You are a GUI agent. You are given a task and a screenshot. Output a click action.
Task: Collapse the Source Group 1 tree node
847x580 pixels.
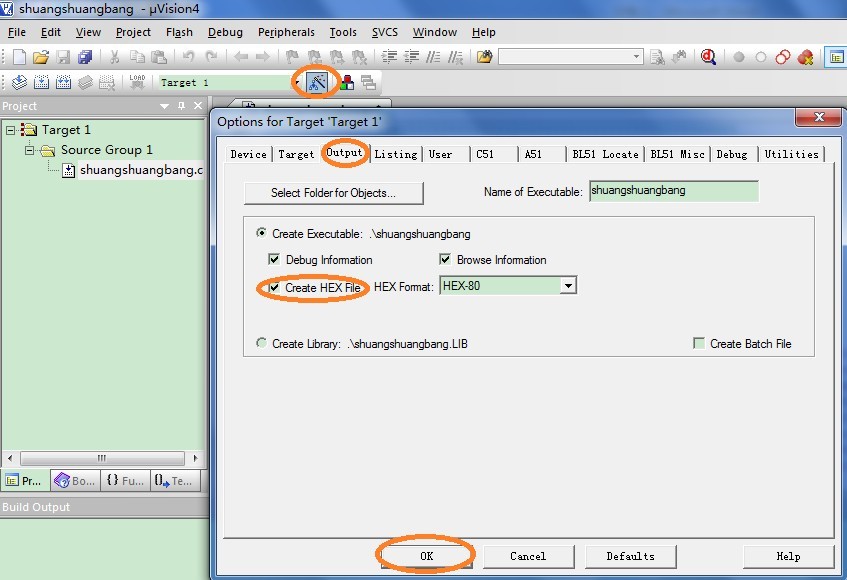coord(31,150)
